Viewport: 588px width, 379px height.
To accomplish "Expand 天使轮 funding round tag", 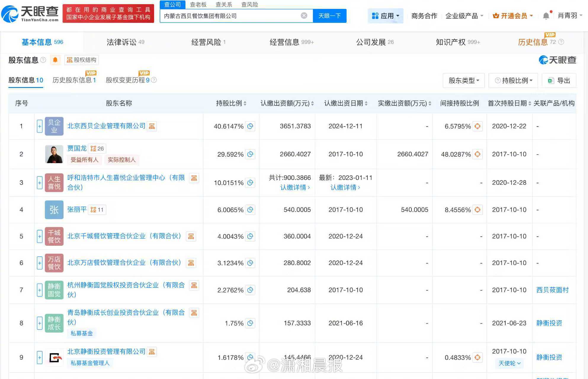I will 509,363.
